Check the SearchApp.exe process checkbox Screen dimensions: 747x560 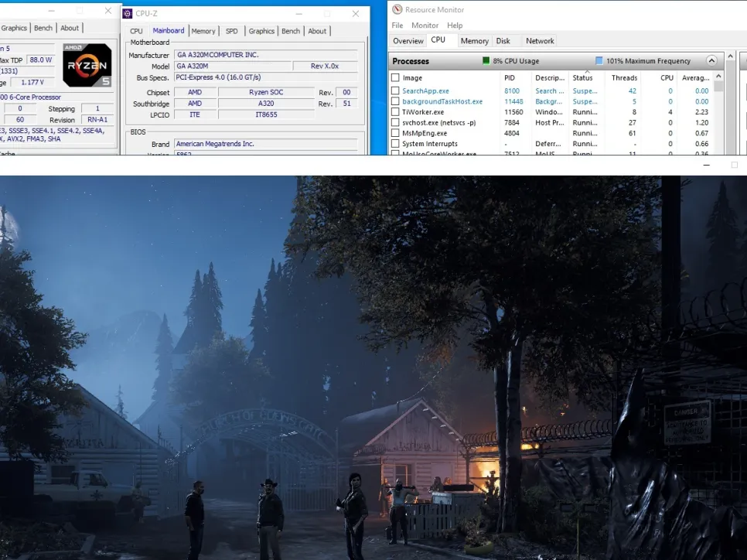[395, 90]
